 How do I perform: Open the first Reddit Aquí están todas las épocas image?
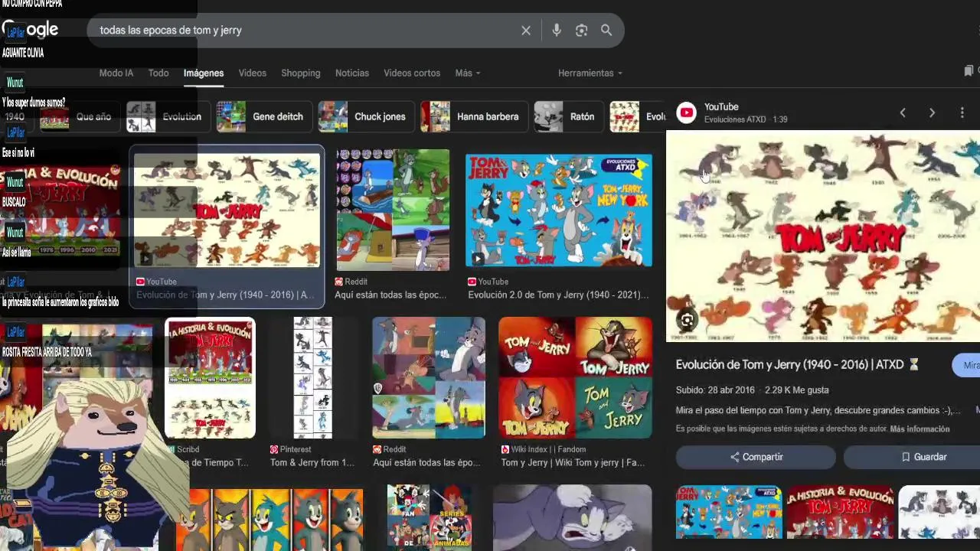(393, 210)
